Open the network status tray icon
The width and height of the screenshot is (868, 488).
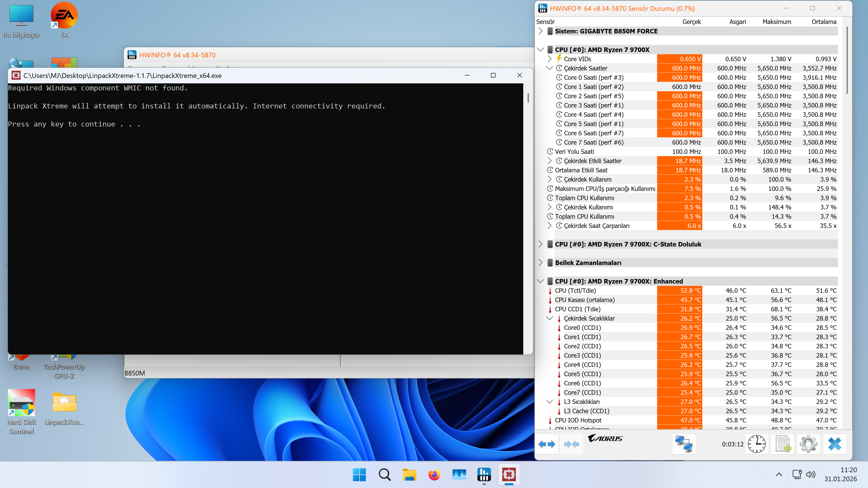[x=797, y=474]
